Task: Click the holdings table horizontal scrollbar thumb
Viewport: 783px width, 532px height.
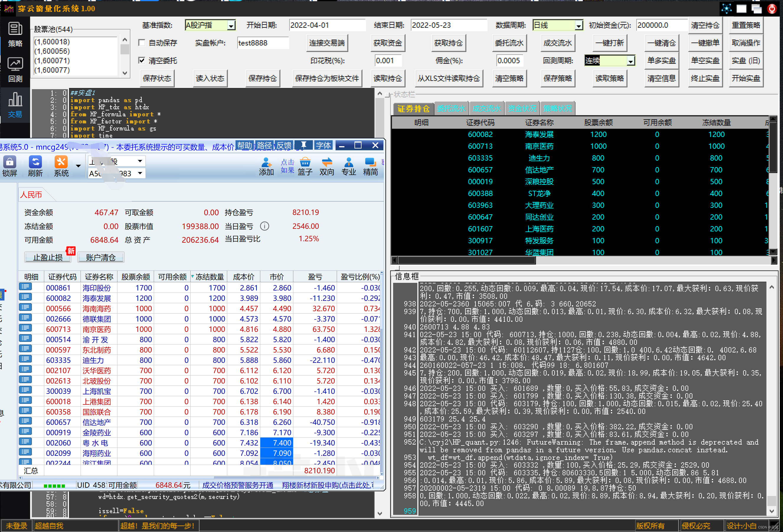Action: (467, 260)
